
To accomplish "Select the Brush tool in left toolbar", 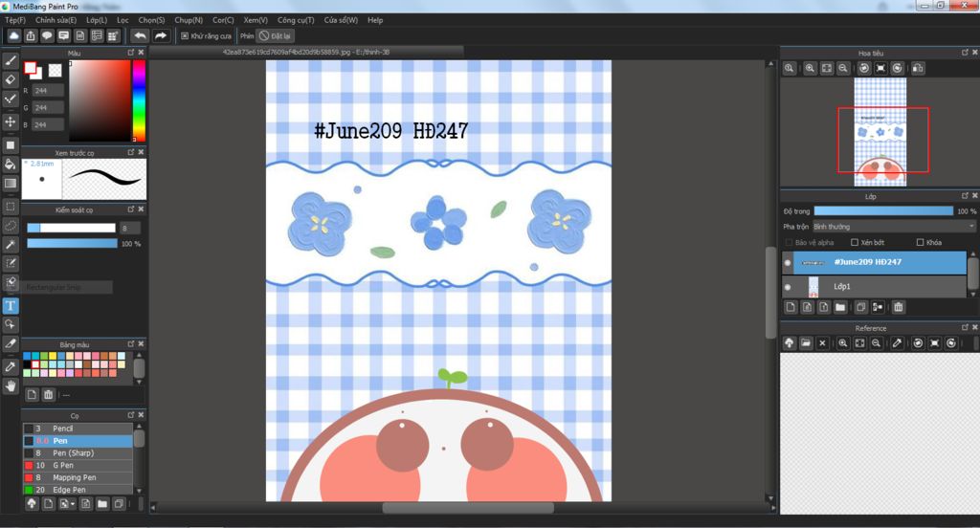I will 11,60.
